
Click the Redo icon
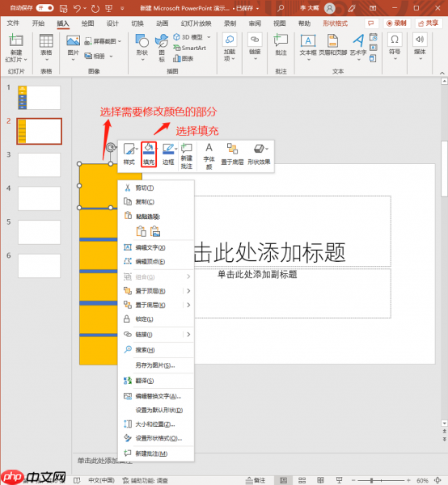[95, 8]
